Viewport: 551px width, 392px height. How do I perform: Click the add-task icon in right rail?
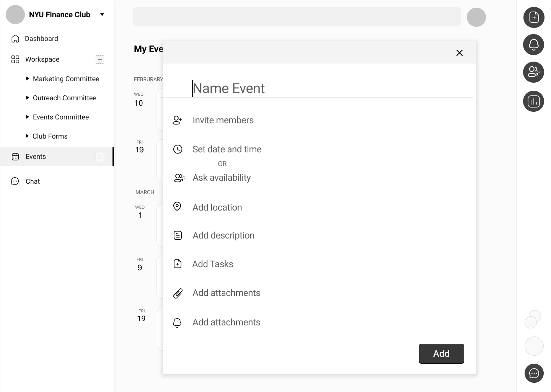pyautogui.click(x=534, y=18)
